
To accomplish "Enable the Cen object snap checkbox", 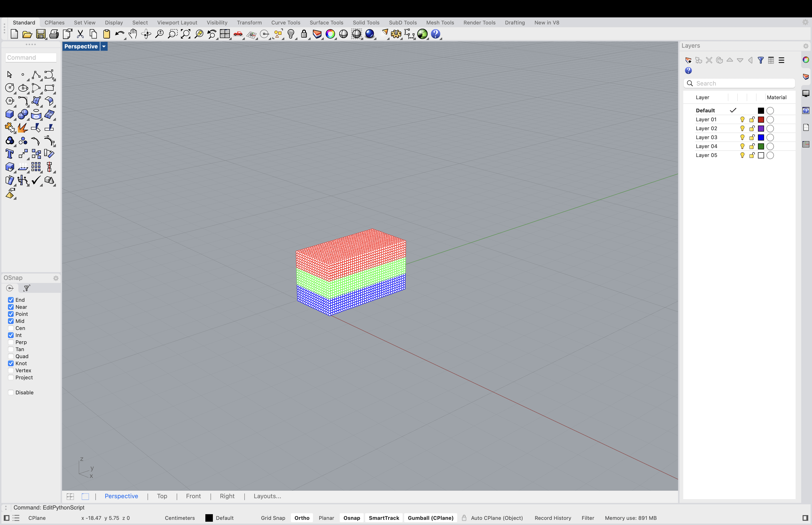I will tap(11, 328).
